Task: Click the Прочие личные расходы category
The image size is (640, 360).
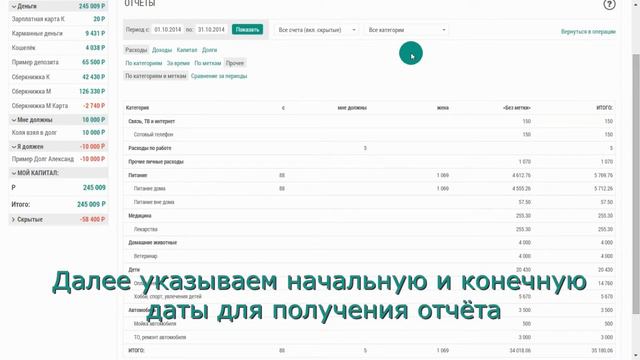Action: pos(156,162)
